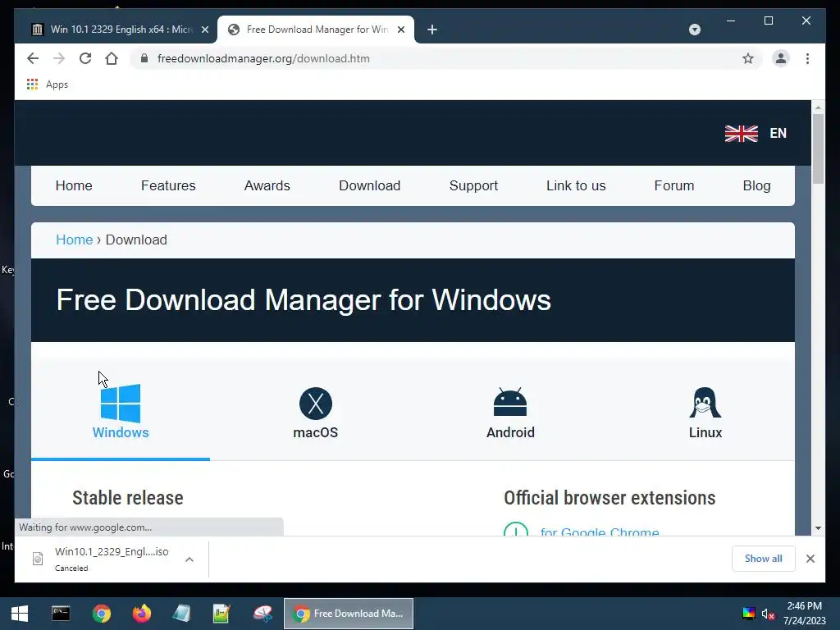Open the tab search dropdown arrow

click(x=694, y=30)
